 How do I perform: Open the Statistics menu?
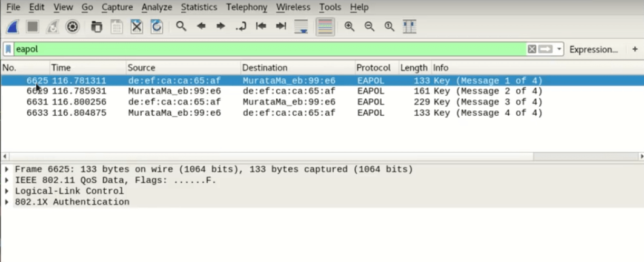[x=199, y=7]
